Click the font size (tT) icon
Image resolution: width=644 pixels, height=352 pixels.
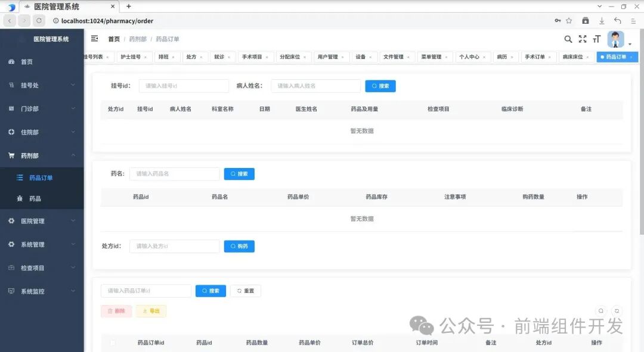(x=597, y=39)
